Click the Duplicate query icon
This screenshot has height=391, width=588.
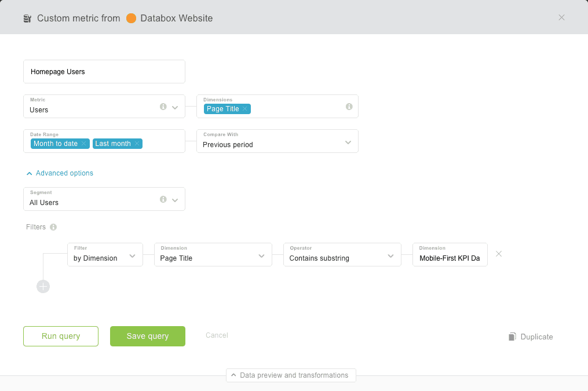tap(512, 337)
